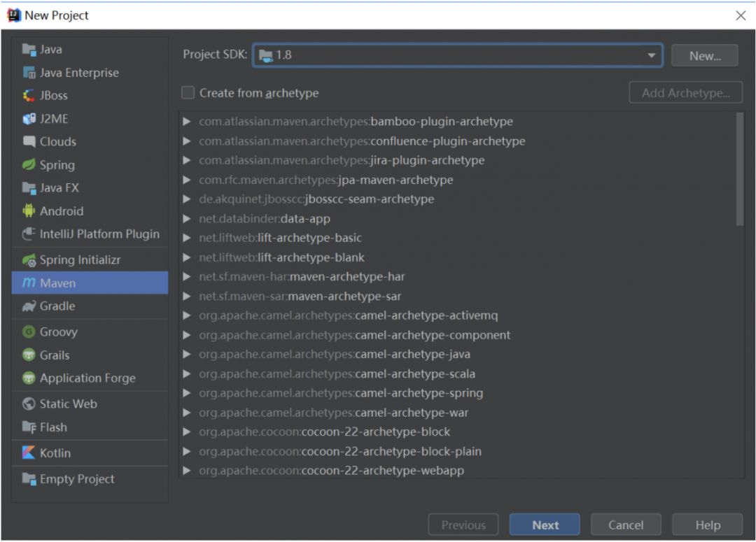Select Gradle label in the sidebar

57,306
